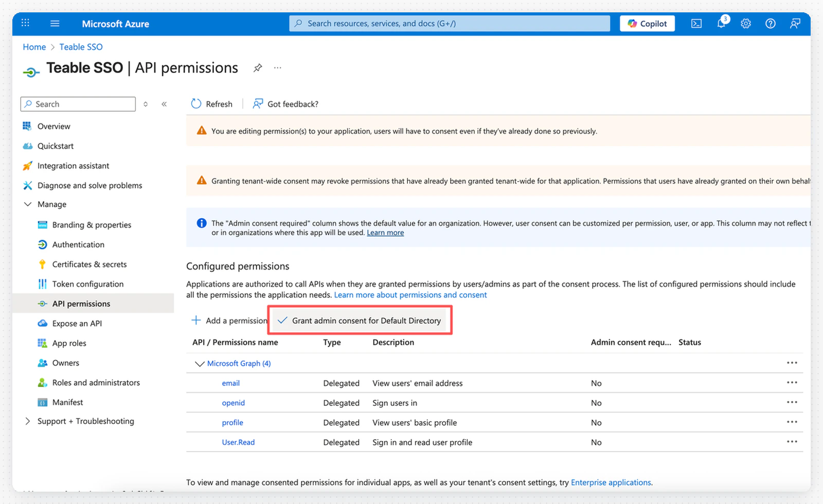Click the 'View users' email address' description
Image resolution: width=823 pixels, height=504 pixels.
tap(418, 383)
